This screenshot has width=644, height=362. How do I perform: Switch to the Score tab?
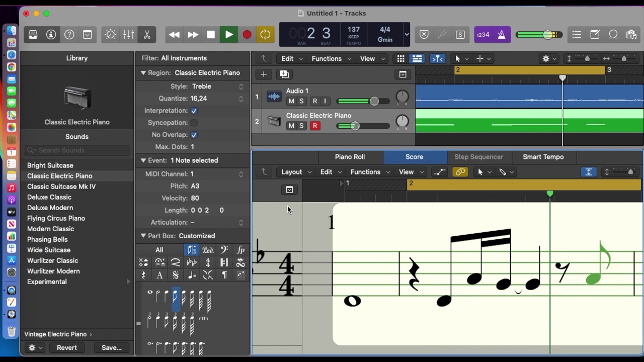[415, 157]
